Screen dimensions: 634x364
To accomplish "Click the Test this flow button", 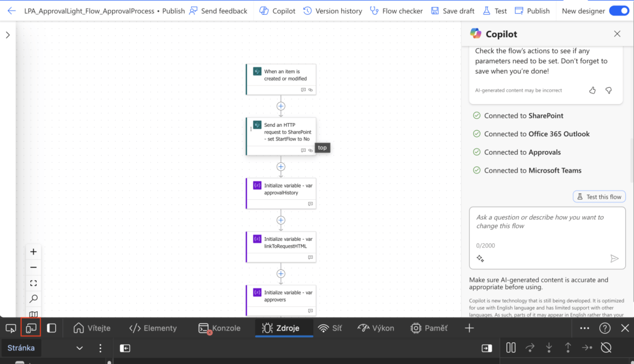I will point(599,196).
